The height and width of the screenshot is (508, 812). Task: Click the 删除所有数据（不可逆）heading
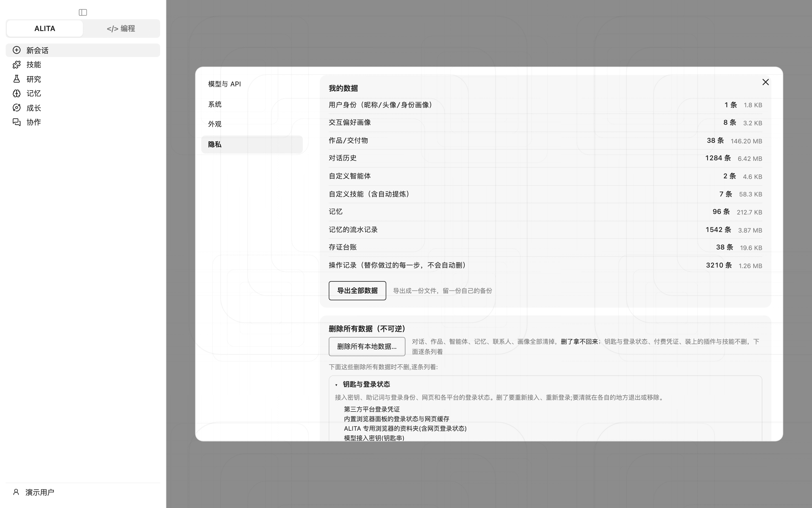[x=367, y=329]
